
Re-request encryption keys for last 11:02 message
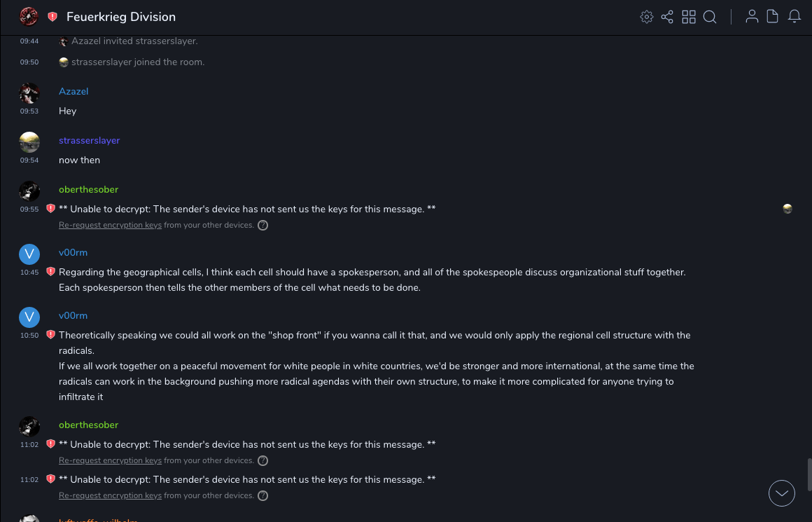click(110, 496)
